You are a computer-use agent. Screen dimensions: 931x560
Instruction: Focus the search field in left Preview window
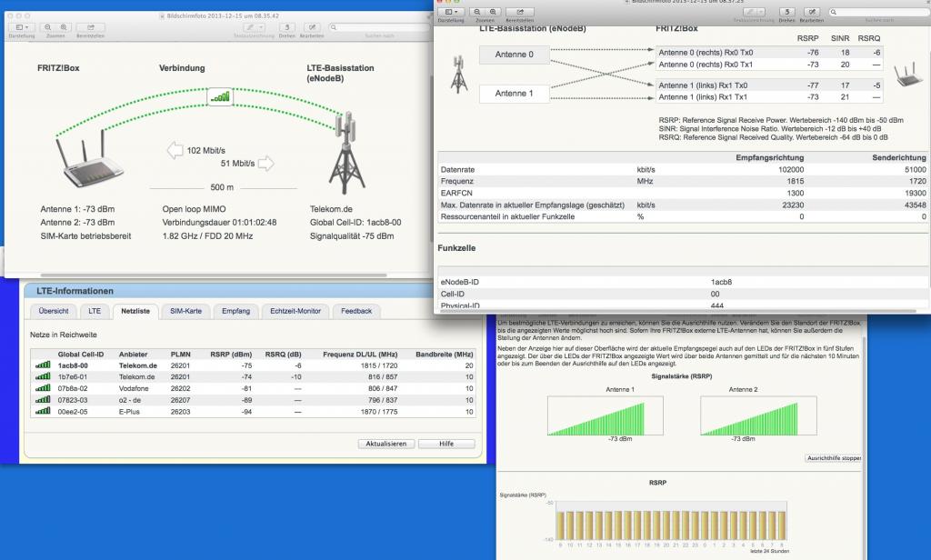378,27
